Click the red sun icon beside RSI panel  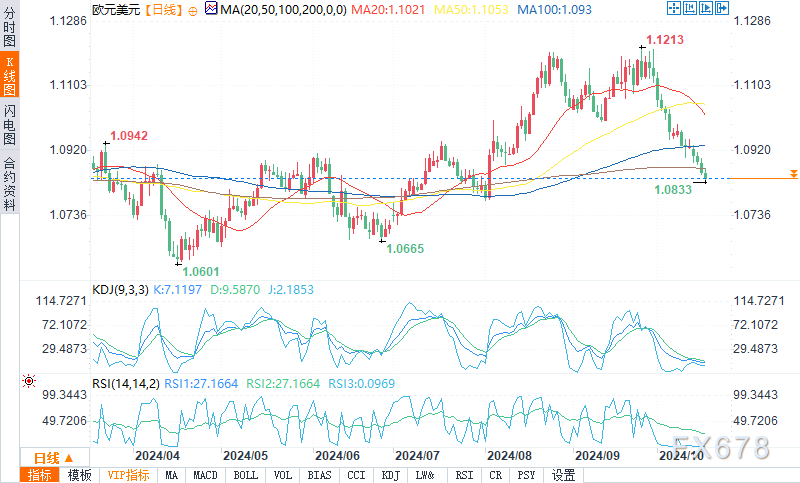(29, 381)
